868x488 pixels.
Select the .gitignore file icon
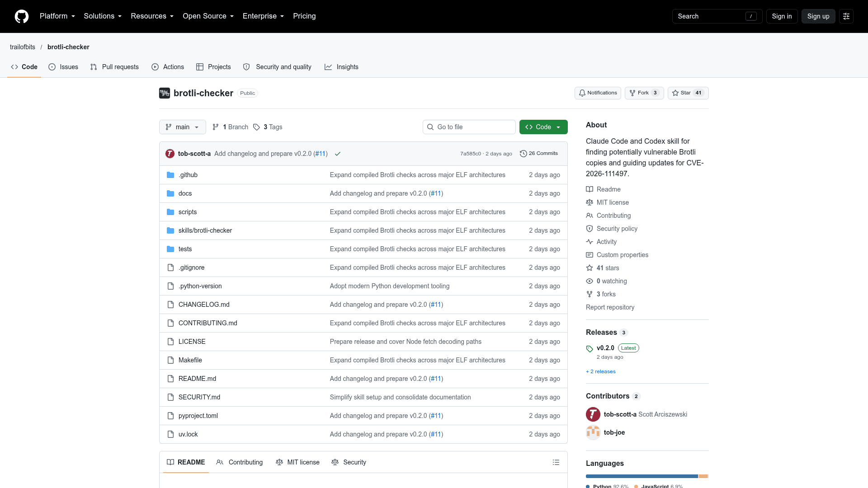click(170, 267)
